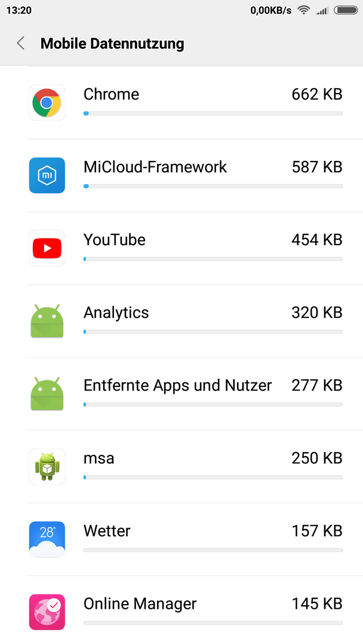Tap the MiCloud-Framework blue icon

pos(47,175)
